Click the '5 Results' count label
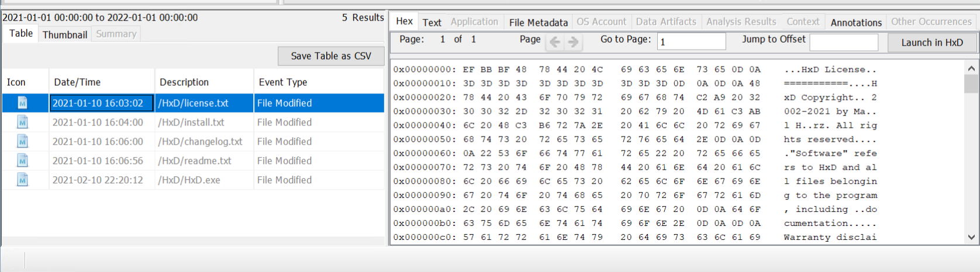Image resolution: width=980 pixels, height=272 pixels. click(x=363, y=18)
